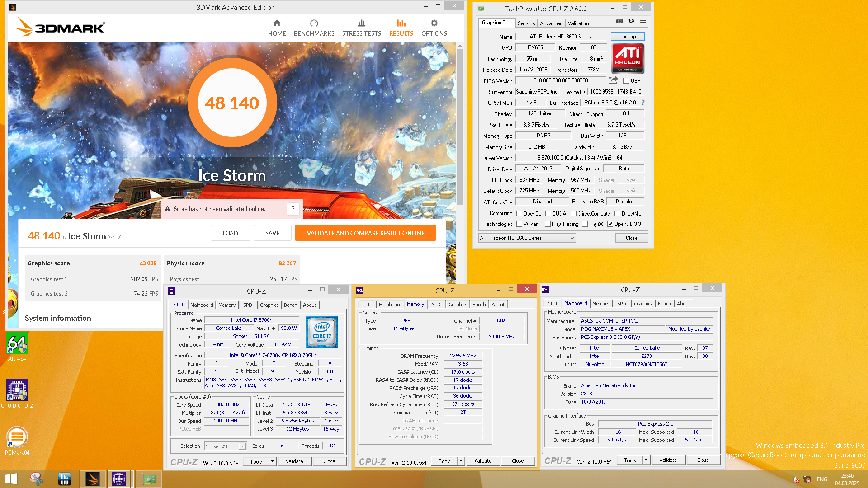Switch to GPU-Z Sensors tab

[x=526, y=23]
